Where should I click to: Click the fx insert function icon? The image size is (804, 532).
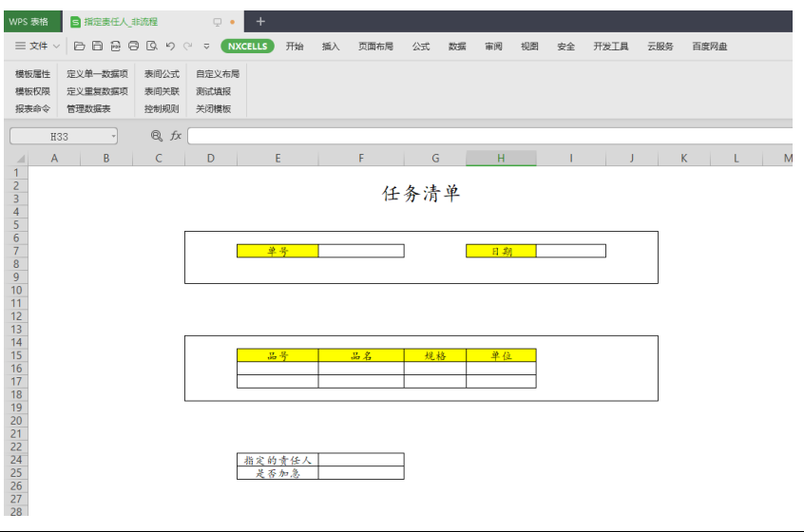176,136
